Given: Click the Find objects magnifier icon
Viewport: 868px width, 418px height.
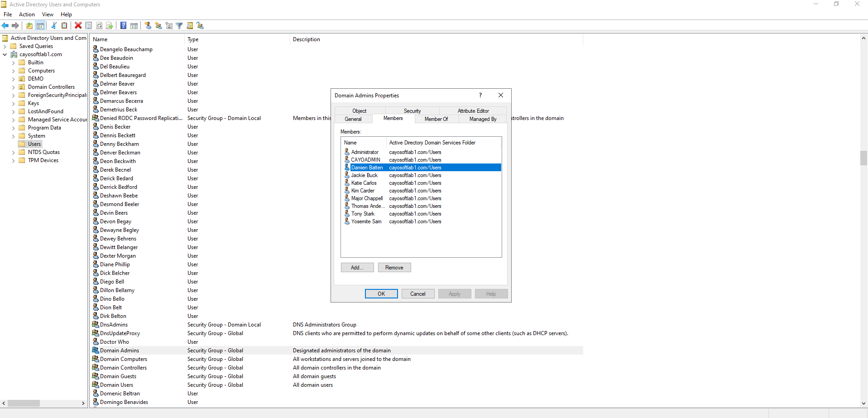Looking at the screenshot, I should (x=190, y=26).
